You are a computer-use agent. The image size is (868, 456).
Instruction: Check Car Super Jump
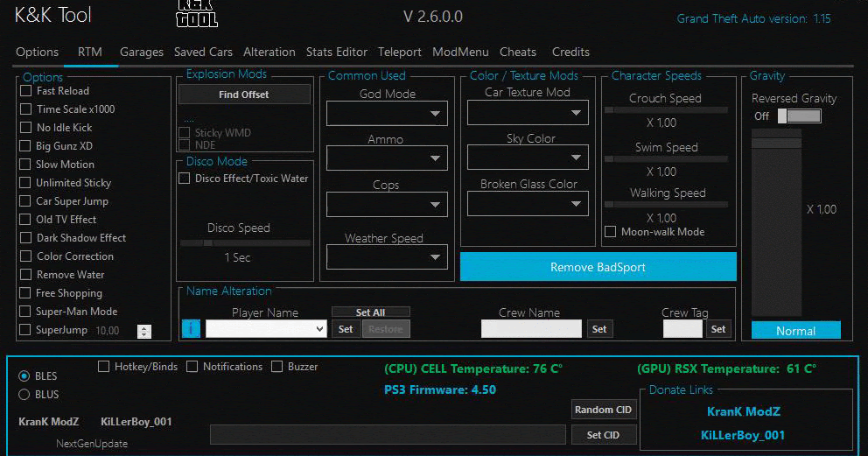tap(24, 200)
